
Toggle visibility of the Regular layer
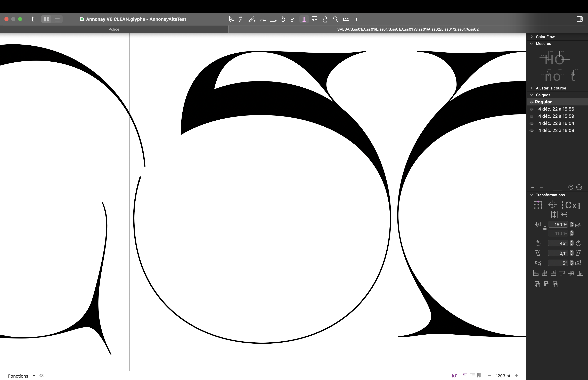pyautogui.click(x=532, y=102)
